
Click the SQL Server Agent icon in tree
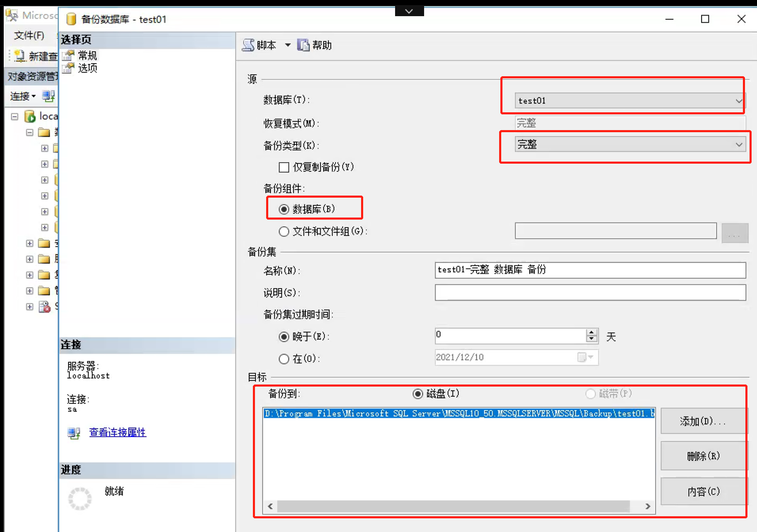click(44, 307)
